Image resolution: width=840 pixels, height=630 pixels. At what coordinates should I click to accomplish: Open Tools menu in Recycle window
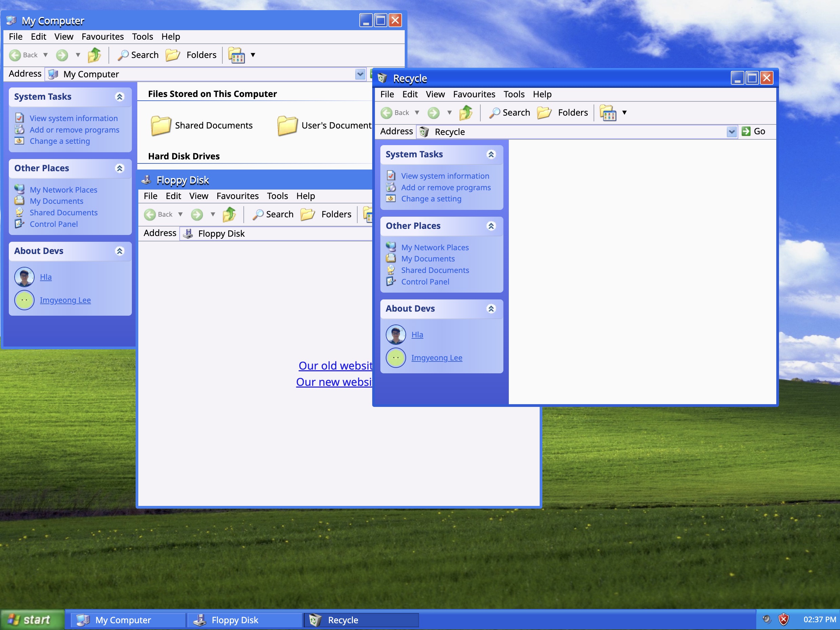514,94
